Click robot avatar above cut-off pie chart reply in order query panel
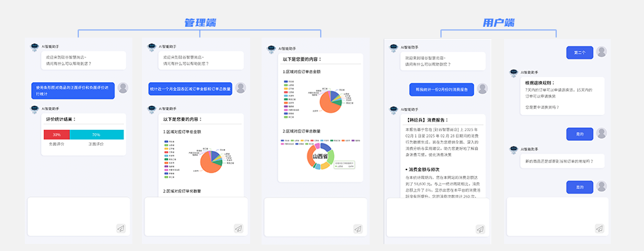Viewport: 644px width, 251px height. coord(151,109)
